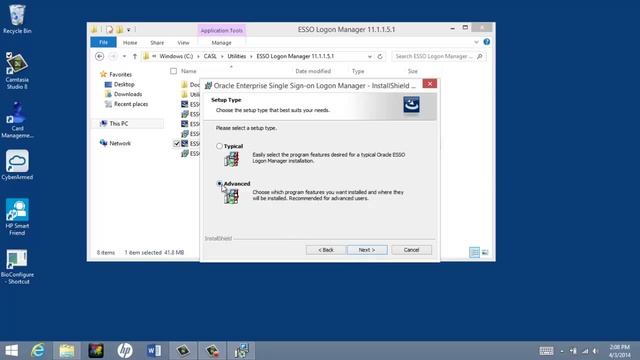Go up one folder level

pos(135,56)
